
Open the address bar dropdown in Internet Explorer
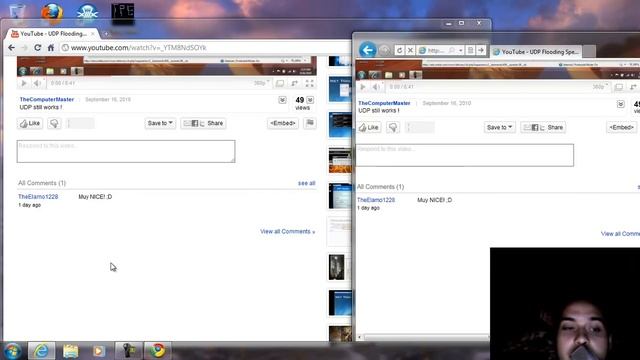pos(460,50)
